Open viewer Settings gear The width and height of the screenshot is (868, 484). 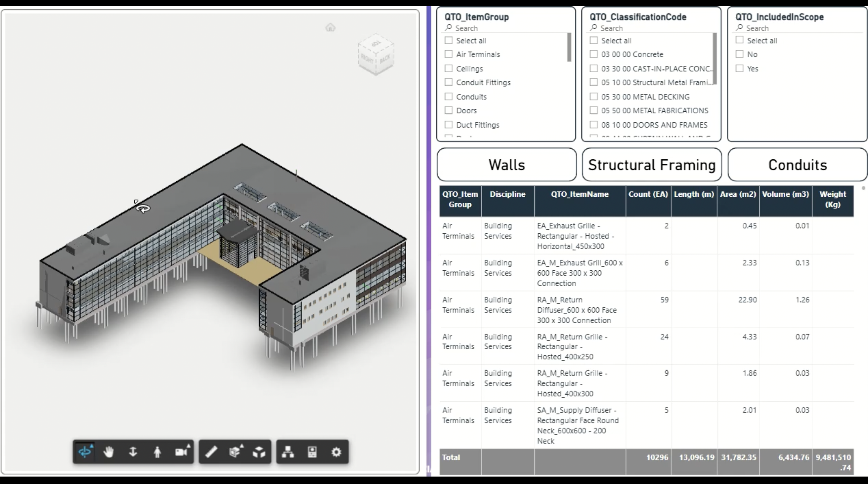click(336, 452)
